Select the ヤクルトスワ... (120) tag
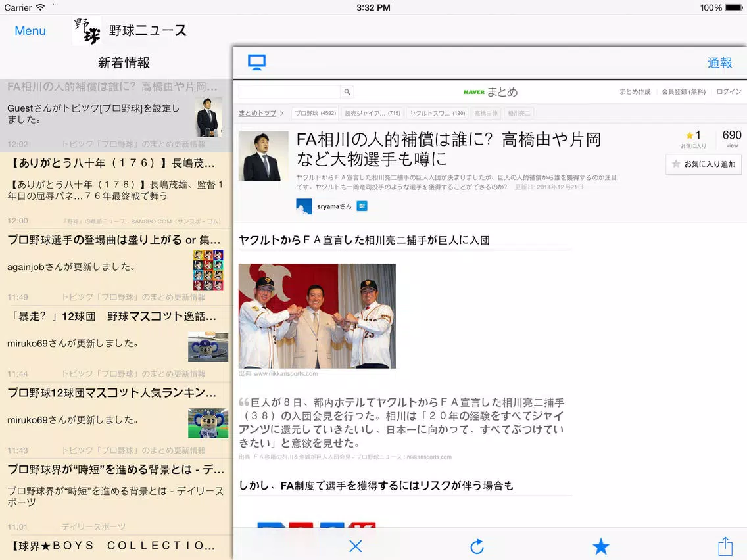The width and height of the screenshot is (747, 560). tap(437, 113)
